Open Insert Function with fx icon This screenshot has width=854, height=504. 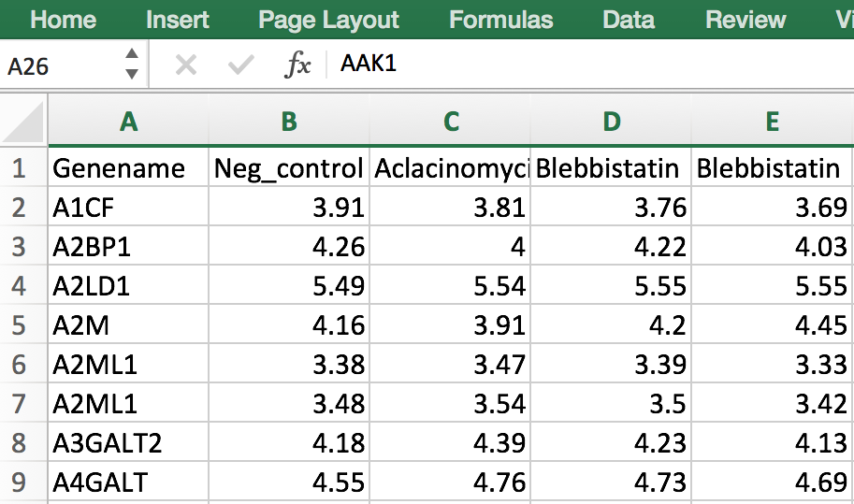297,65
